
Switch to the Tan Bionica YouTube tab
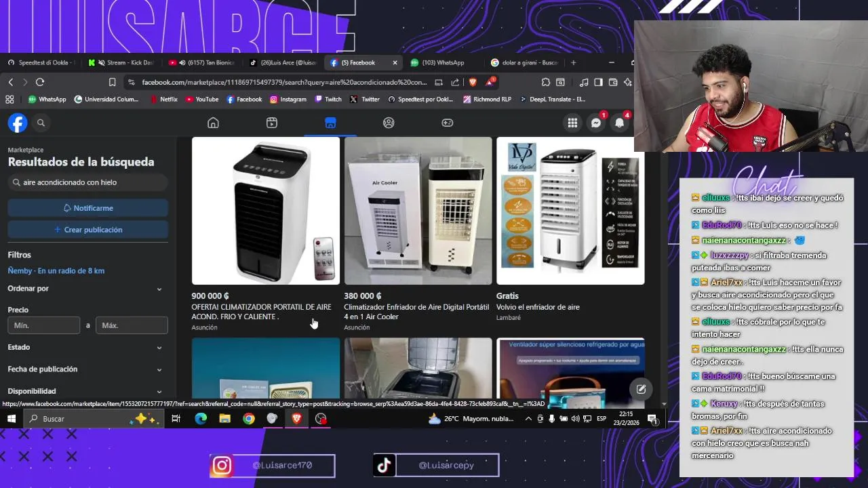pyautogui.click(x=202, y=62)
